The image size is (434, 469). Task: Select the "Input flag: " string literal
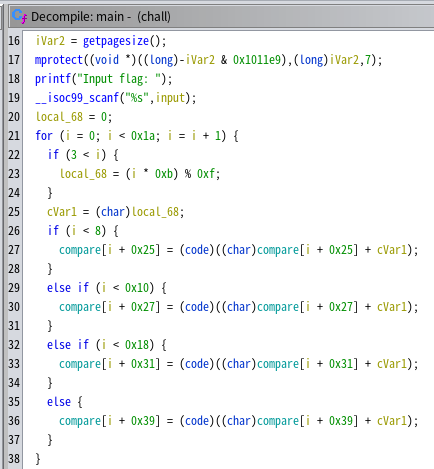[119, 79]
